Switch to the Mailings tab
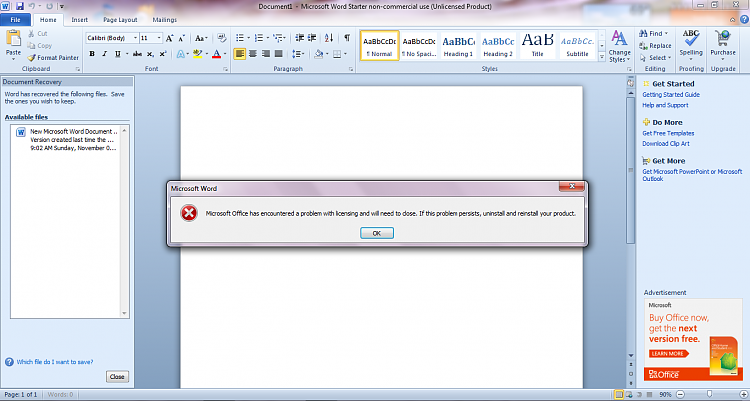Viewport: 750px width, 401px height. tap(165, 20)
